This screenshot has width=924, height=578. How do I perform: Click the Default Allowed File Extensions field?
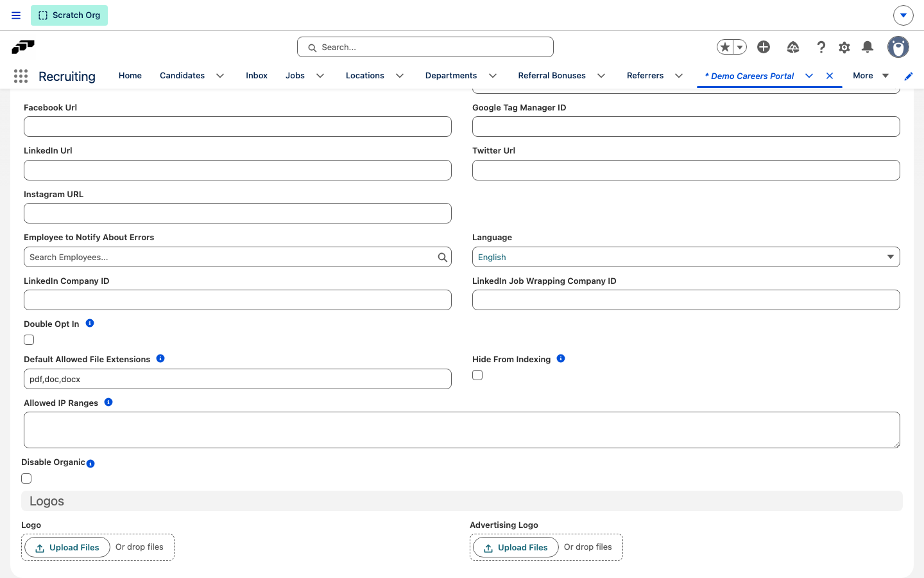pos(237,379)
